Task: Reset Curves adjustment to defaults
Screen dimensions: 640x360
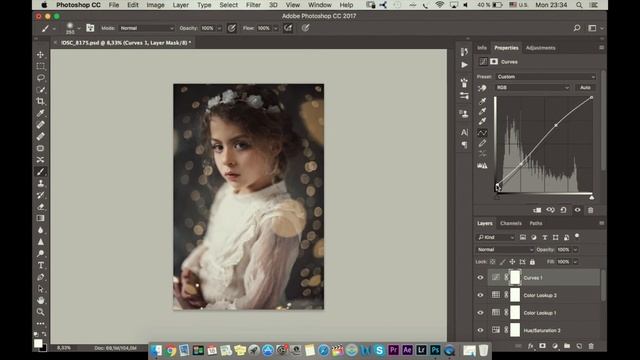Action: [563, 210]
